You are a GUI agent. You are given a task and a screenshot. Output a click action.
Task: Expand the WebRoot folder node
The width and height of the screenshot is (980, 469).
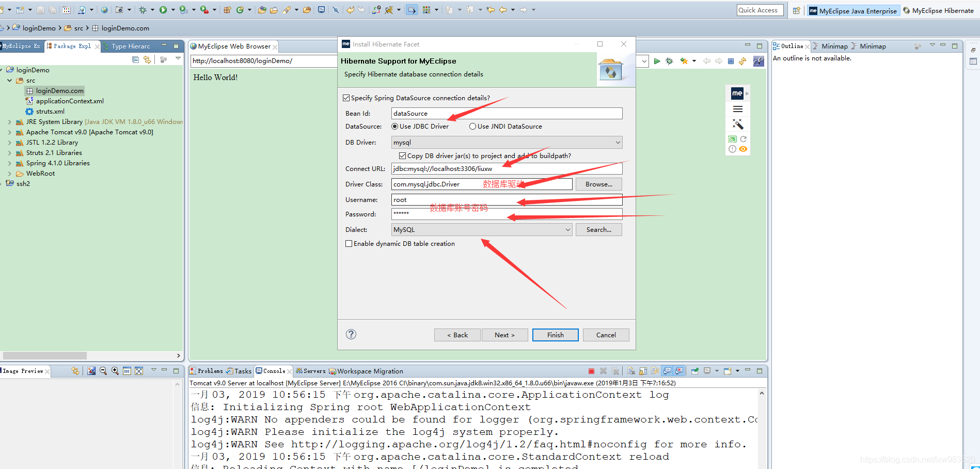9,174
